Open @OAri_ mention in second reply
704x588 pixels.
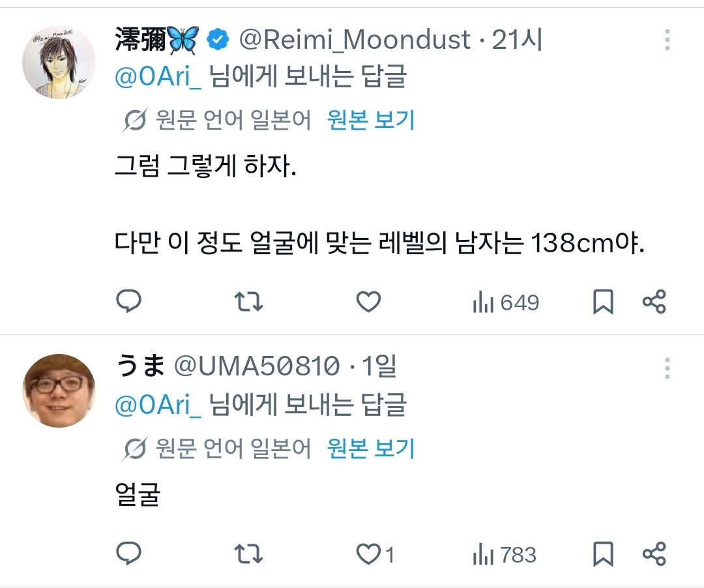(158, 404)
